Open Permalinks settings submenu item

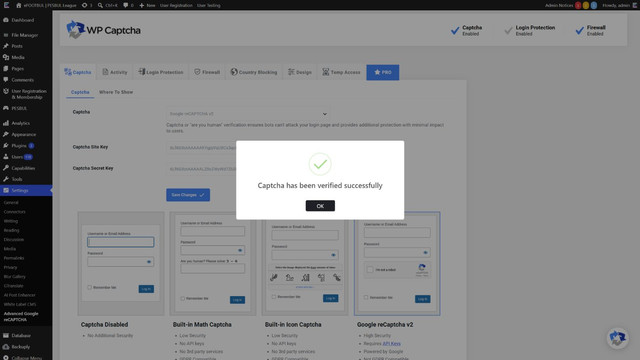[x=14, y=258]
